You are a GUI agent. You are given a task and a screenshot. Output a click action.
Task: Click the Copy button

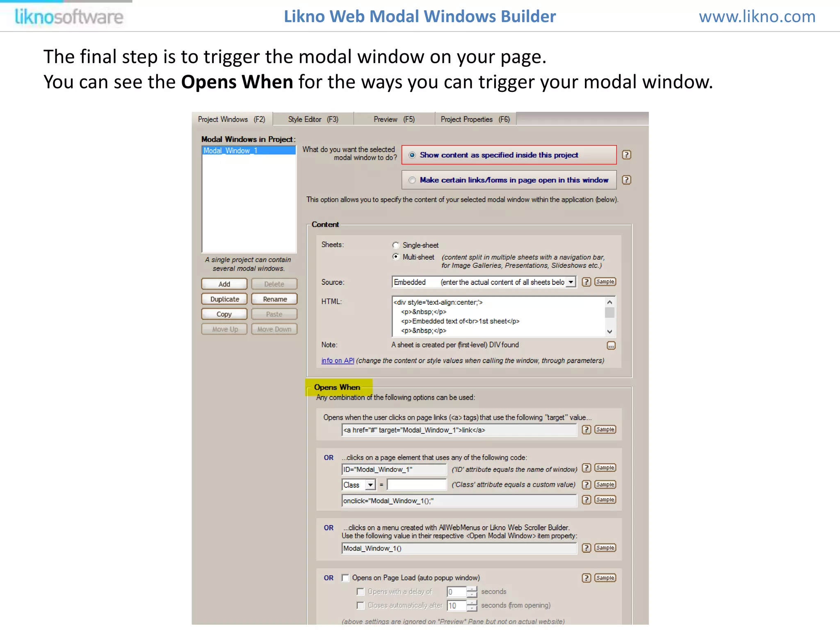tap(224, 314)
